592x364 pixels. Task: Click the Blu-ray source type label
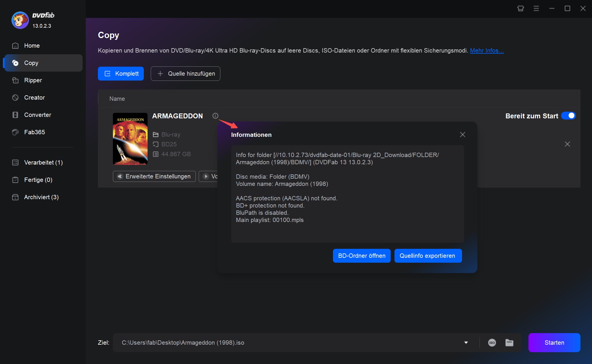[x=171, y=135]
